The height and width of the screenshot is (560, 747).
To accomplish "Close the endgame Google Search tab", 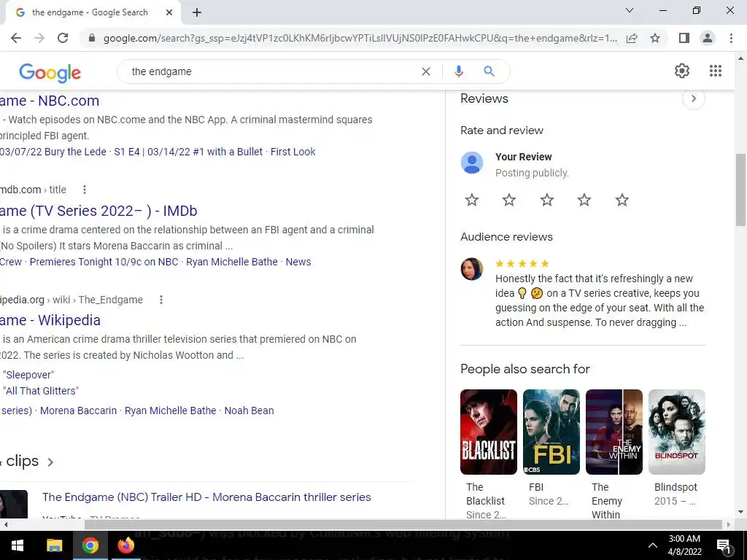I will (x=169, y=12).
